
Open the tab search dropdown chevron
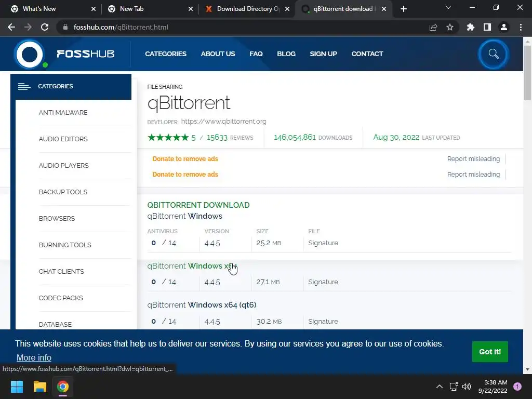click(448, 7)
